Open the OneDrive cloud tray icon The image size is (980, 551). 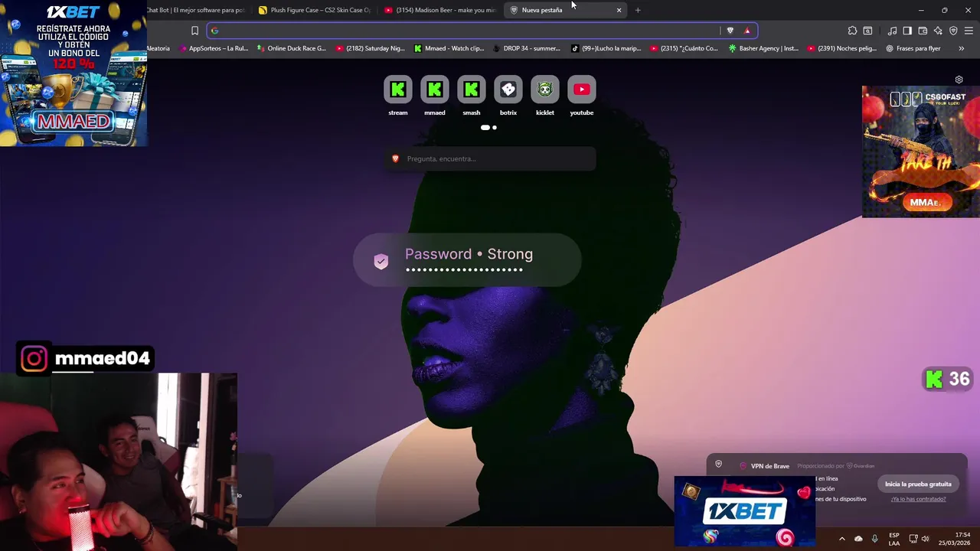(x=858, y=539)
